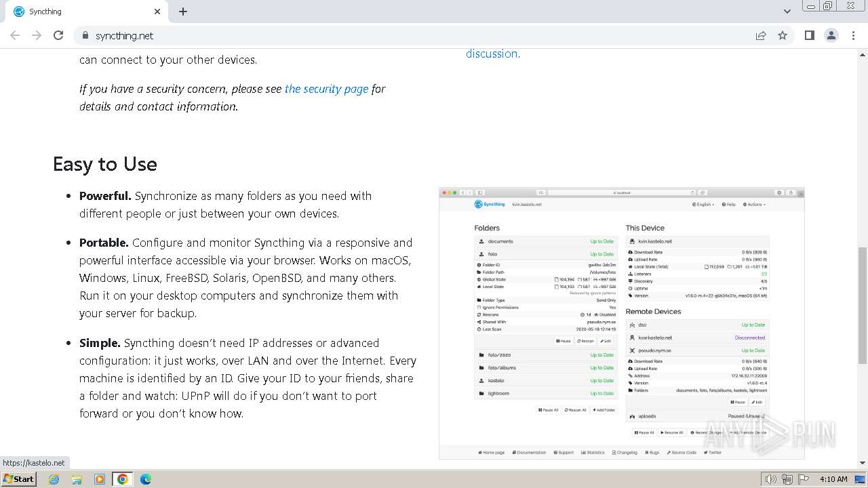
Task: Click the page vertical scrollbar thumb
Action: click(863, 306)
